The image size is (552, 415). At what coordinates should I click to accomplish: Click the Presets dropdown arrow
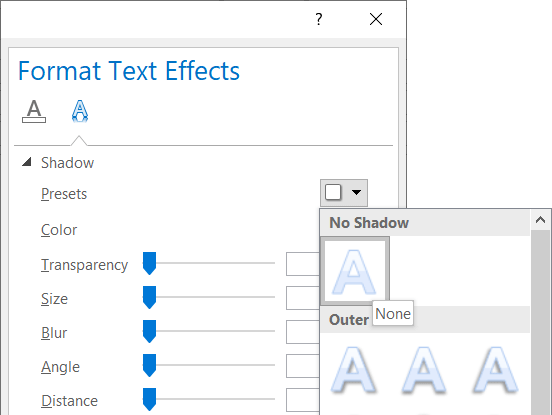coord(356,193)
